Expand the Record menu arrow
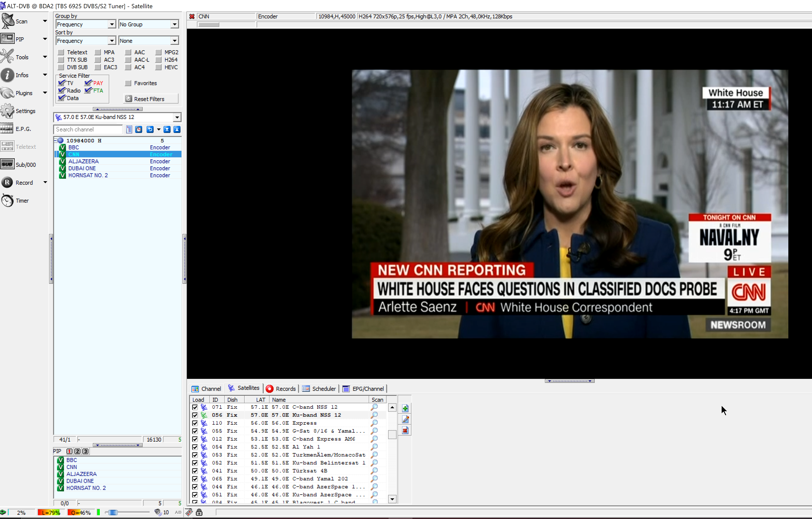This screenshot has width=812, height=519. click(45, 182)
